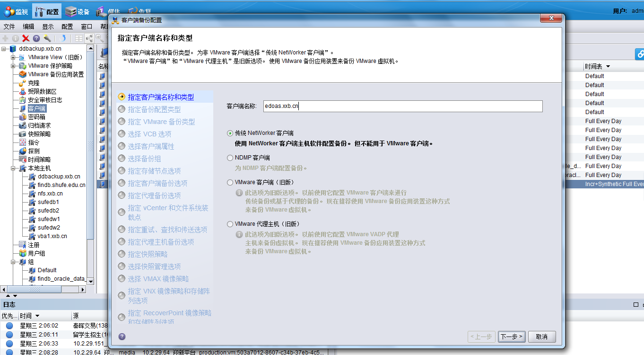Click the flashlight search toolbar icon
The width and height of the screenshot is (644, 355).
47,38
